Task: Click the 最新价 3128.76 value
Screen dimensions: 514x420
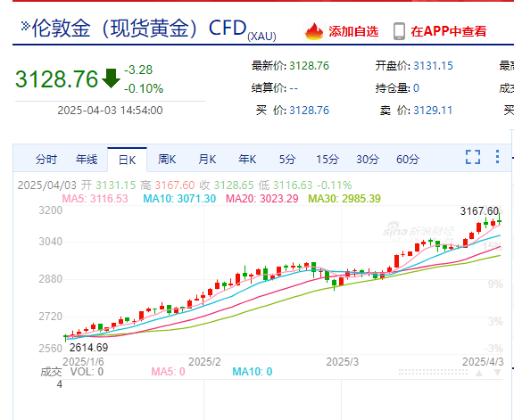Action: click(x=309, y=66)
